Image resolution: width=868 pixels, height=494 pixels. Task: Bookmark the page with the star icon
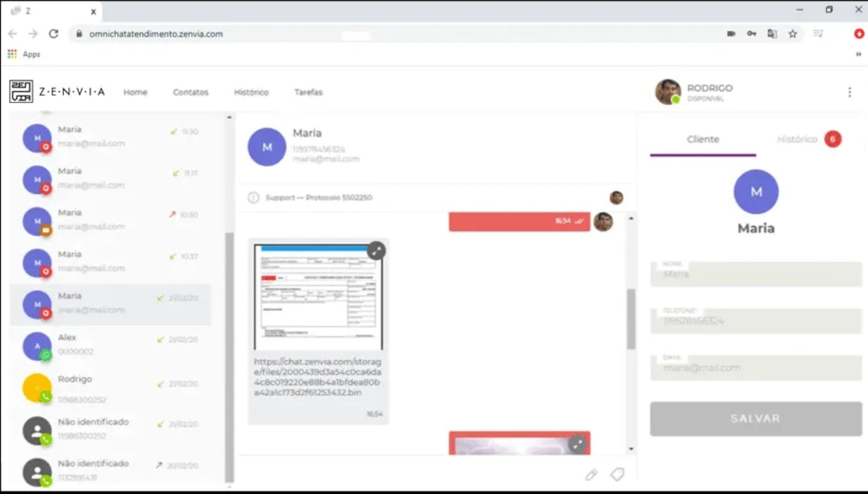click(x=793, y=34)
